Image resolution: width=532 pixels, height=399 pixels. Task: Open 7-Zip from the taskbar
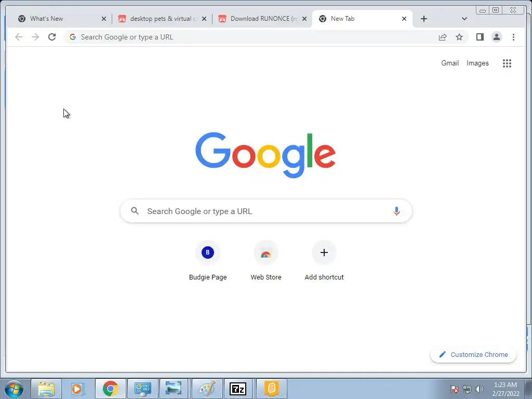coord(238,389)
